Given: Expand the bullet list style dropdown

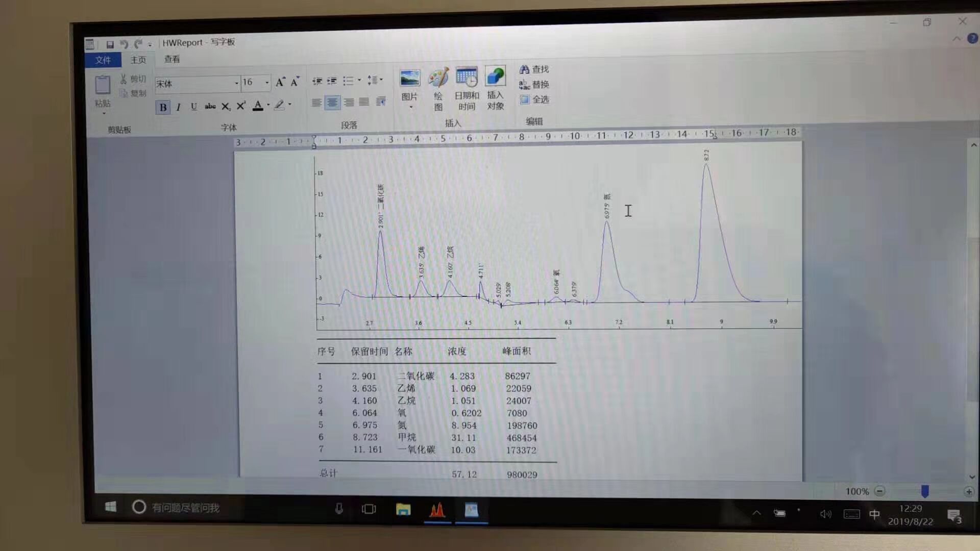Looking at the screenshot, I should [359, 80].
